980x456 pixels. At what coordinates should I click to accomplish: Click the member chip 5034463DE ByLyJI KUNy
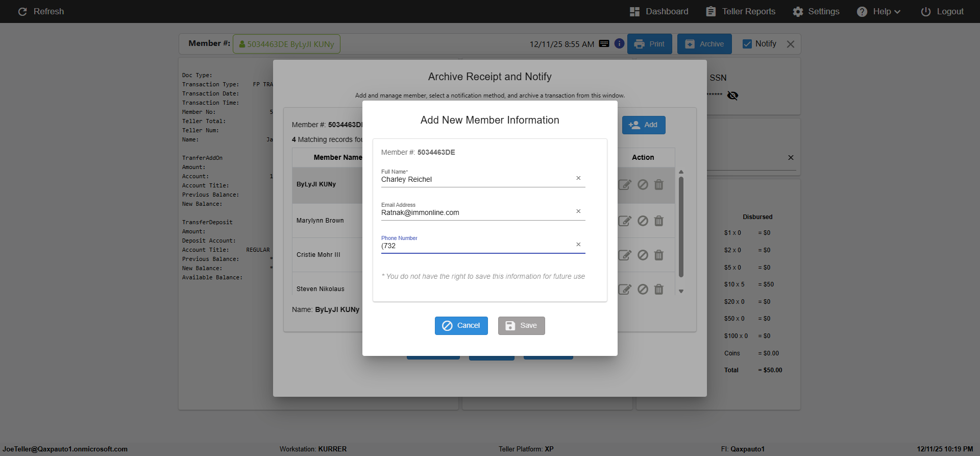(286, 44)
